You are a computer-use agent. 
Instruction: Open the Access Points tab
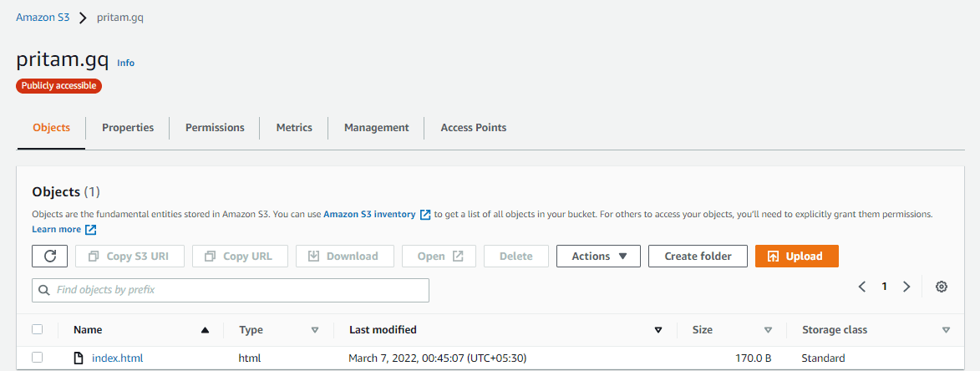[x=474, y=127]
